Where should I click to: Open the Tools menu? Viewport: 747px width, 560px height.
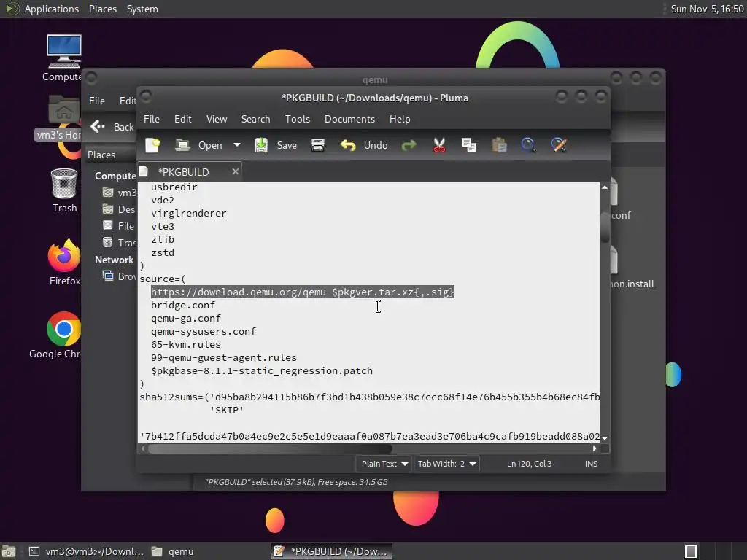click(x=298, y=119)
